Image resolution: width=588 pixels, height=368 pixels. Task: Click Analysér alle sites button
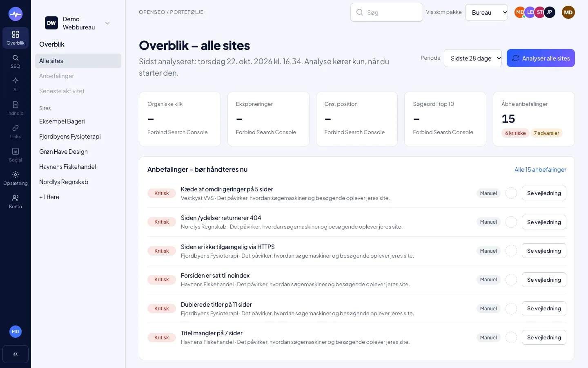pyautogui.click(x=541, y=58)
